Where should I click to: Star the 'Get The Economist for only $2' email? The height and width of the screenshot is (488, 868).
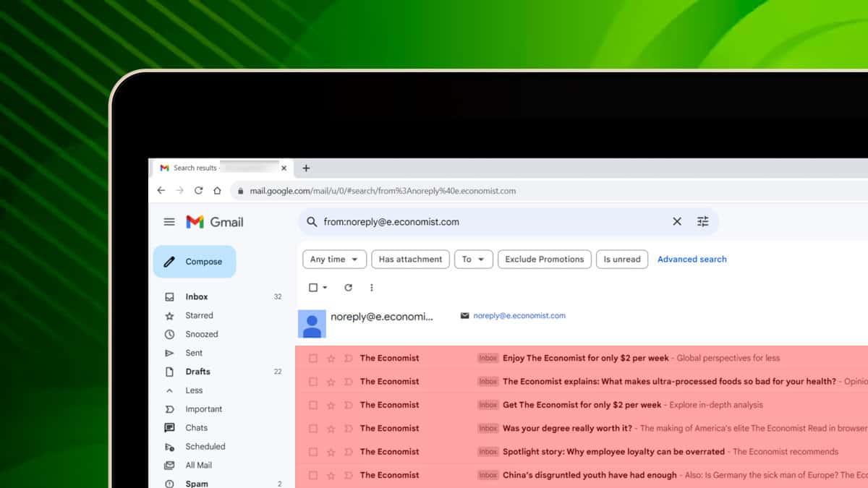click(x=331, y=405)
